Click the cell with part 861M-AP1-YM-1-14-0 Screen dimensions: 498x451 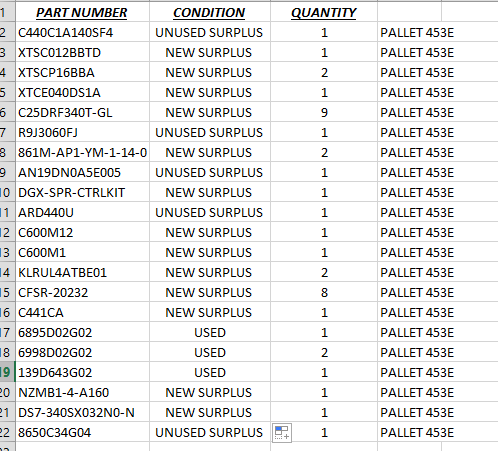[82, 152]
